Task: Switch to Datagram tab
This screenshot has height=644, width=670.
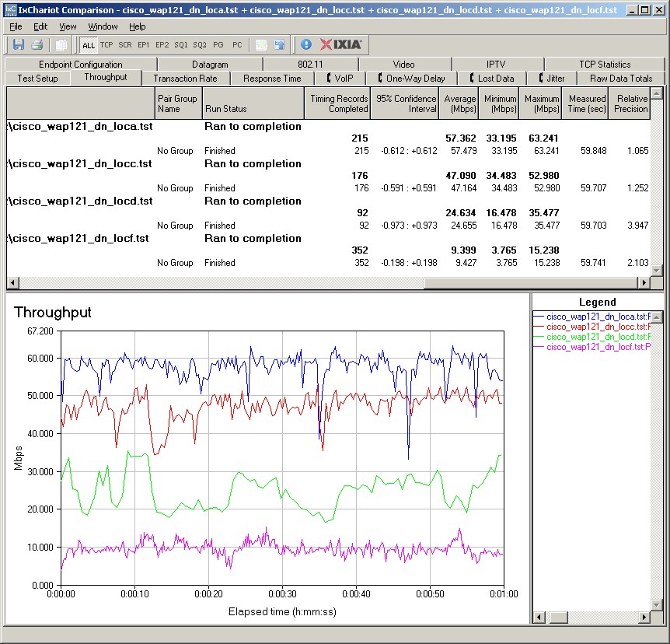Action: (210, 64)
